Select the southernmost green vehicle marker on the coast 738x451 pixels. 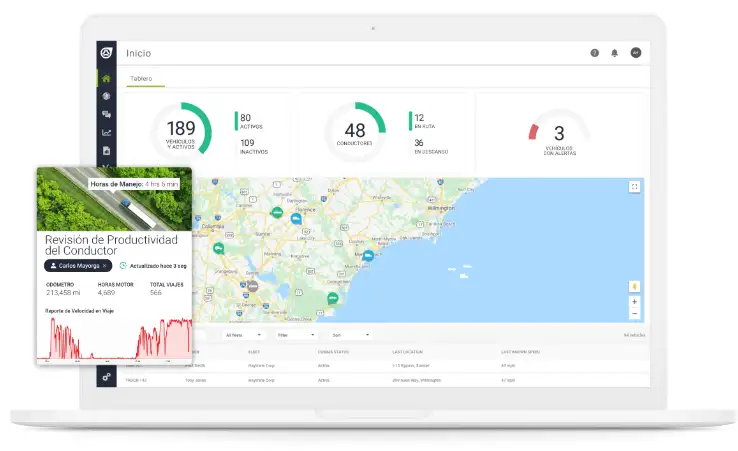(x=333, y=298)
